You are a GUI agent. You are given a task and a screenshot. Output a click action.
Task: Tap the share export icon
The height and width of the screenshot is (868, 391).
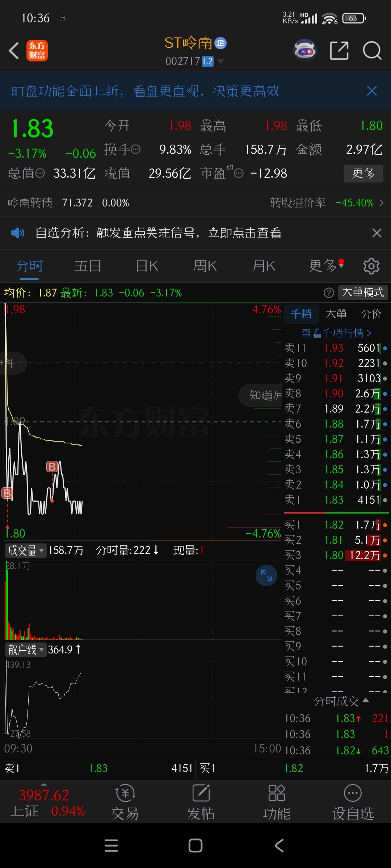(339, 50)
